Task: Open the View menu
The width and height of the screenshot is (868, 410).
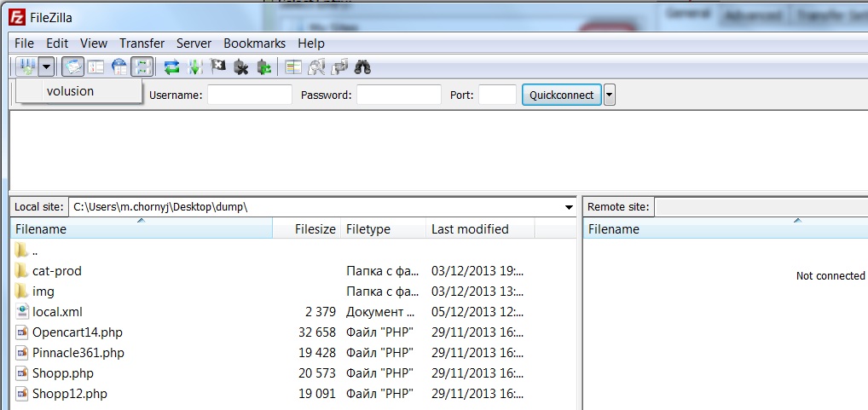Action: 94,43
